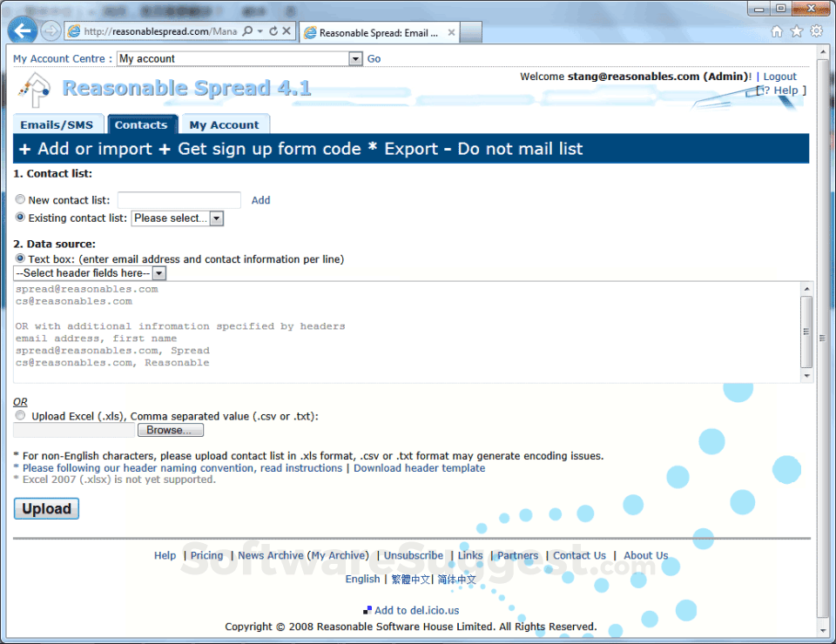Viewport: 836px width, 644px height.
Task: Click the address bar search magnifier icon
Action: 247,31
